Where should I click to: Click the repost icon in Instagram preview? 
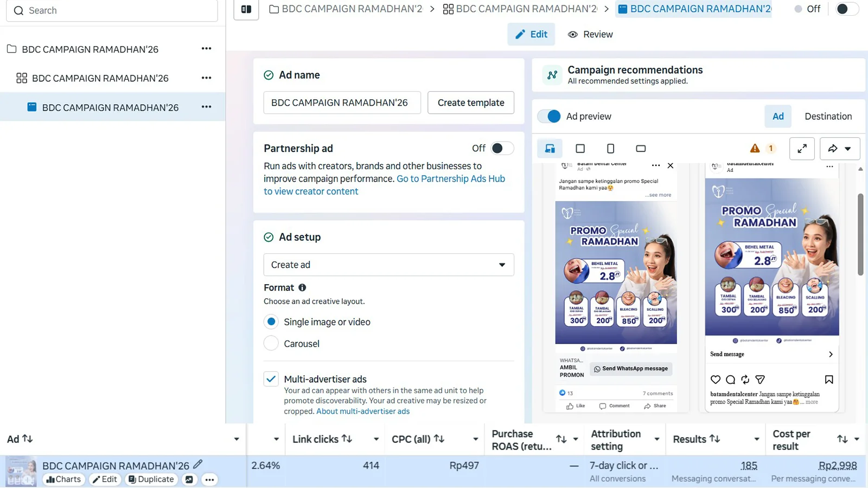click(745, 380)
